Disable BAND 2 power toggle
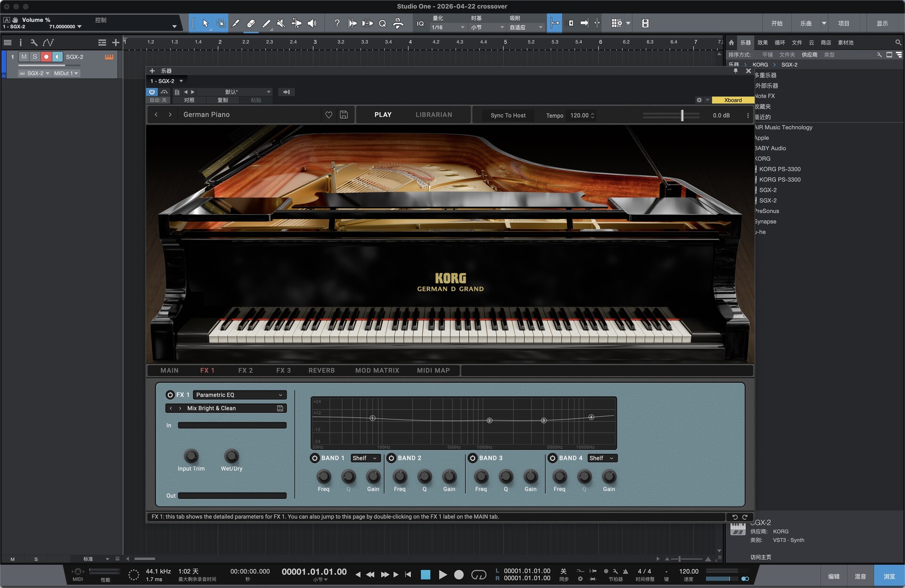Screen dimensions: 905x588 click(x=391, y=458)
